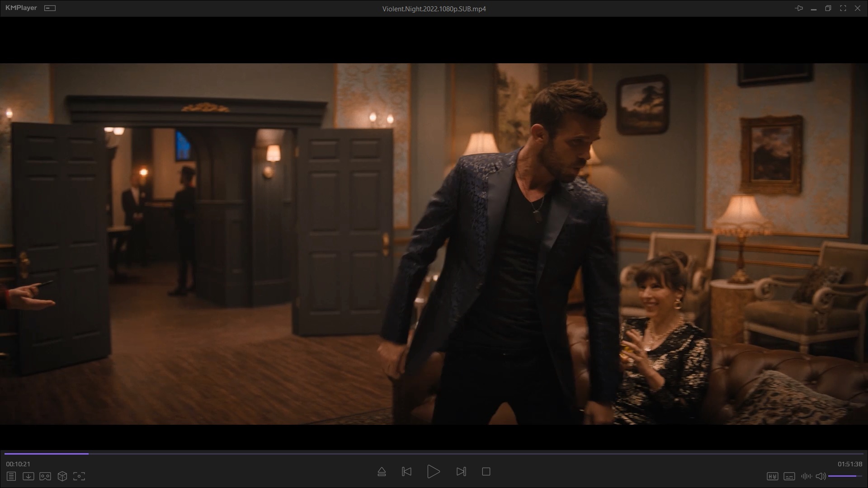Screen dimensions: 868x488
Task: Skip to next track
Action: (x=461, y=472)
